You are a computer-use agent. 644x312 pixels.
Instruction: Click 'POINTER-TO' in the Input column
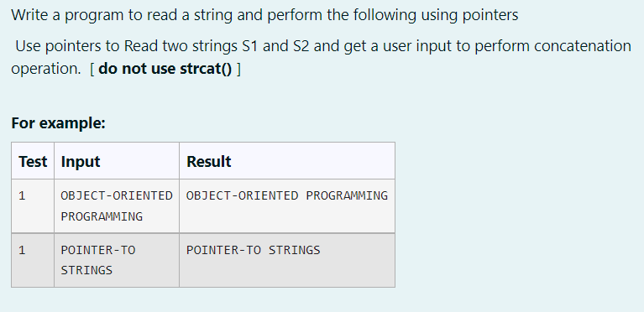click(x=98, y=250)
